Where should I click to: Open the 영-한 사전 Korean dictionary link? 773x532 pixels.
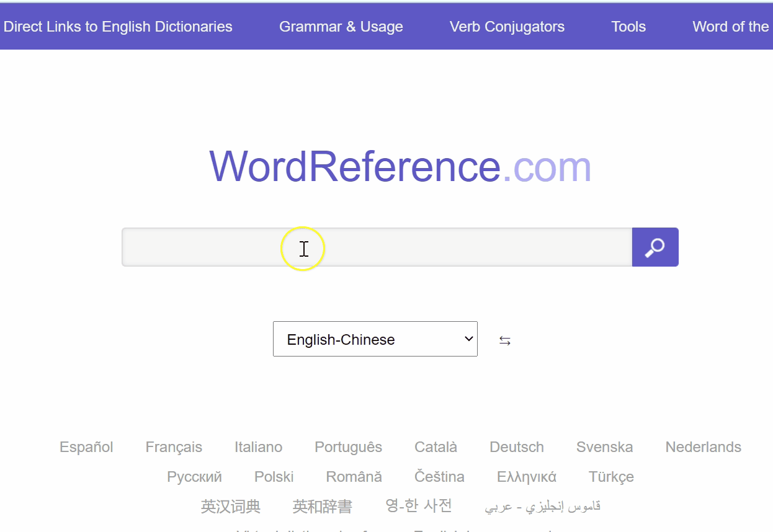tap(419, 506)
